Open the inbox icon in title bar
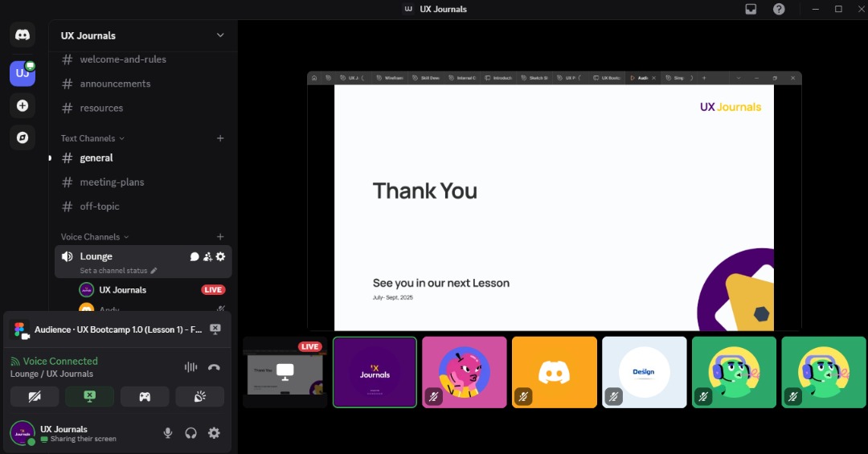 click(x=751, y=9)
